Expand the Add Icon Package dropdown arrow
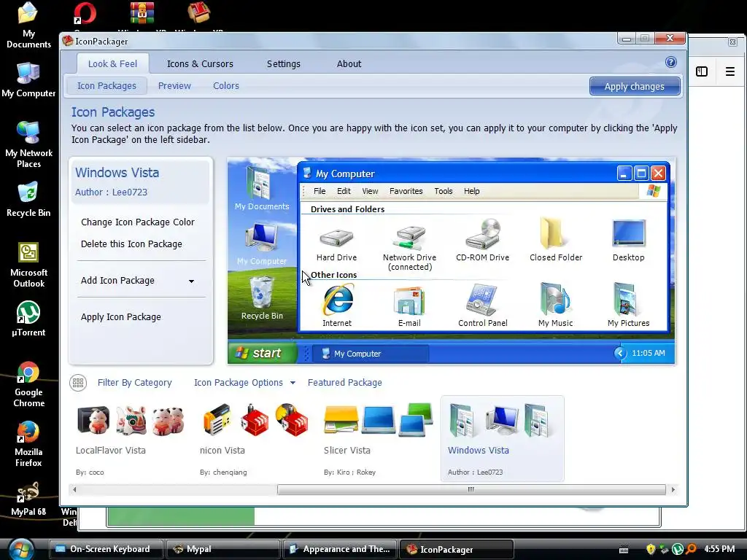This screenshot has width=747, height=560. pos(192,281)
